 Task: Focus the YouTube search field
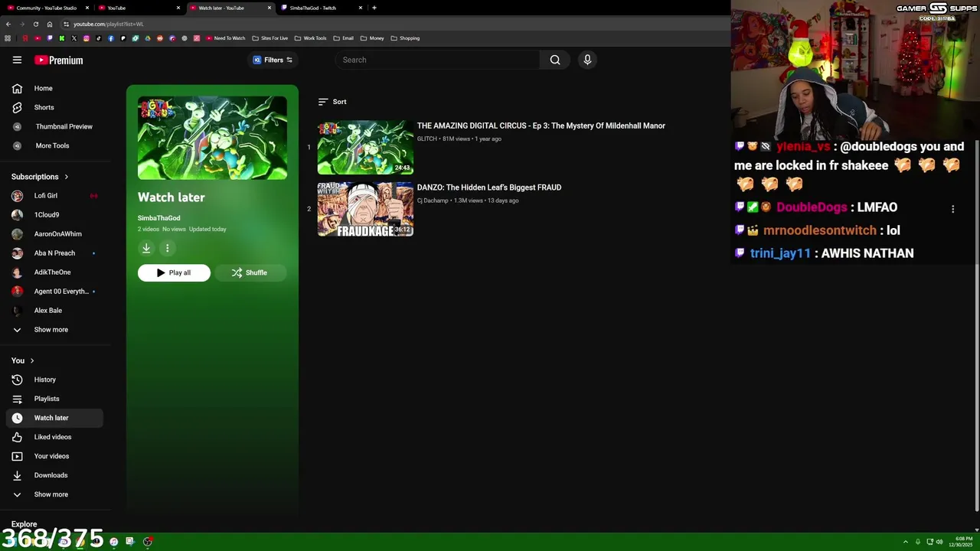pos(438,60)
